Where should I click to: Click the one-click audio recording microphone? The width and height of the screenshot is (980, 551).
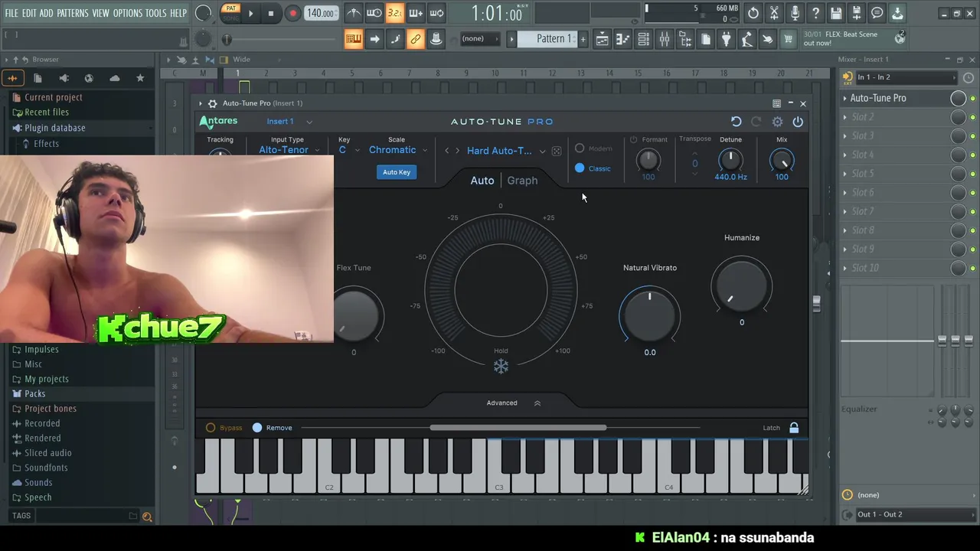point(795,13)
